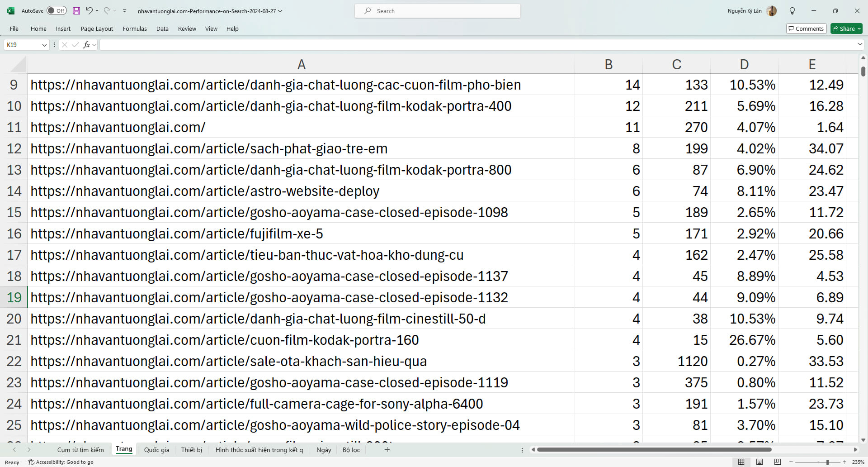
Task: Click zoom out minus button
Action: point(791,462)
